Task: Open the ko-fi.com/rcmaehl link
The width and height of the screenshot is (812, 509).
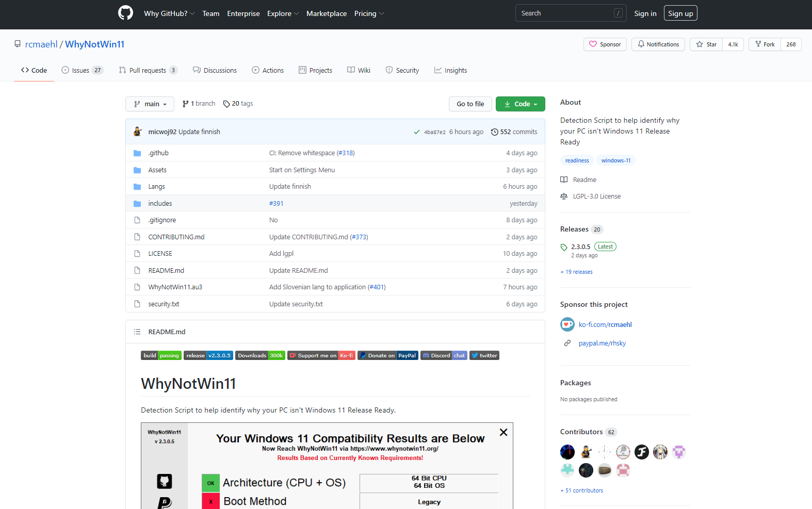Action: click(x=605, y=324)
